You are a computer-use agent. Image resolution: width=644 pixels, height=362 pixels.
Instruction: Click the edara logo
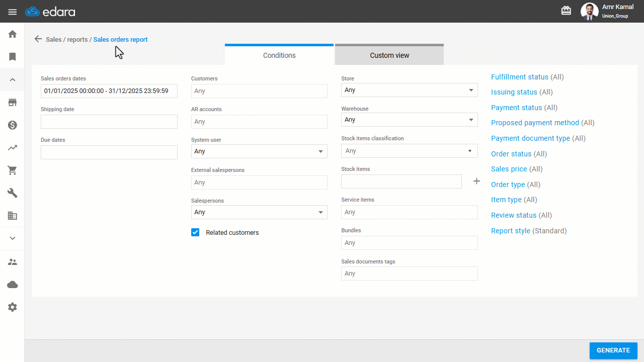[x=50, y=12]
